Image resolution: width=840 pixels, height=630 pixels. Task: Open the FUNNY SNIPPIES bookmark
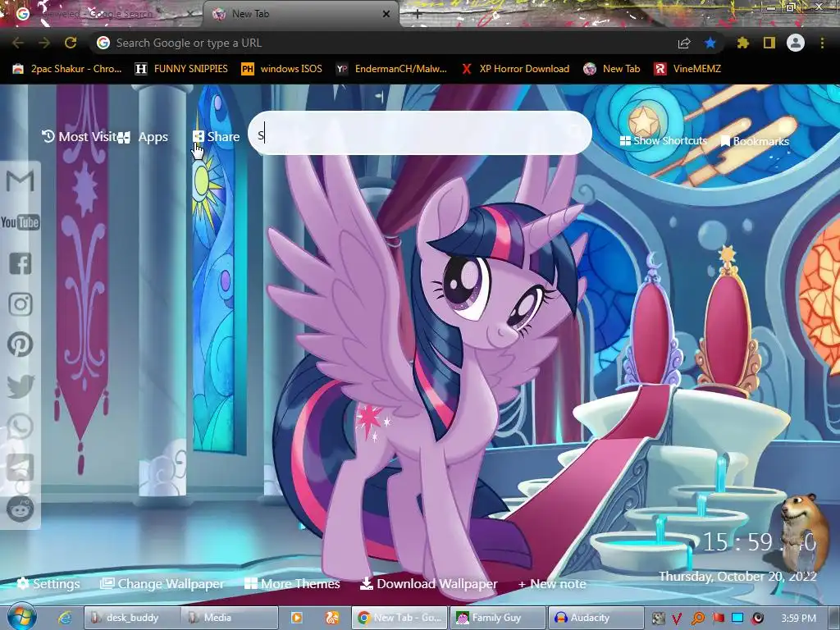point(181,69)
